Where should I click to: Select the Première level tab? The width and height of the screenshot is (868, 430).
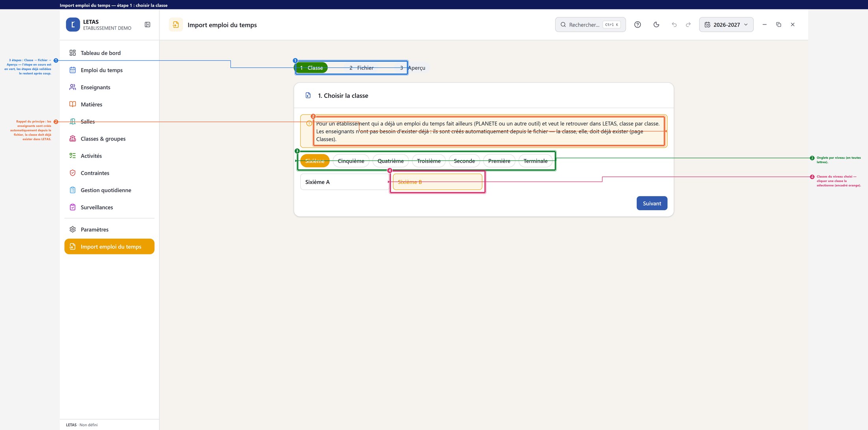pos(499,161)
